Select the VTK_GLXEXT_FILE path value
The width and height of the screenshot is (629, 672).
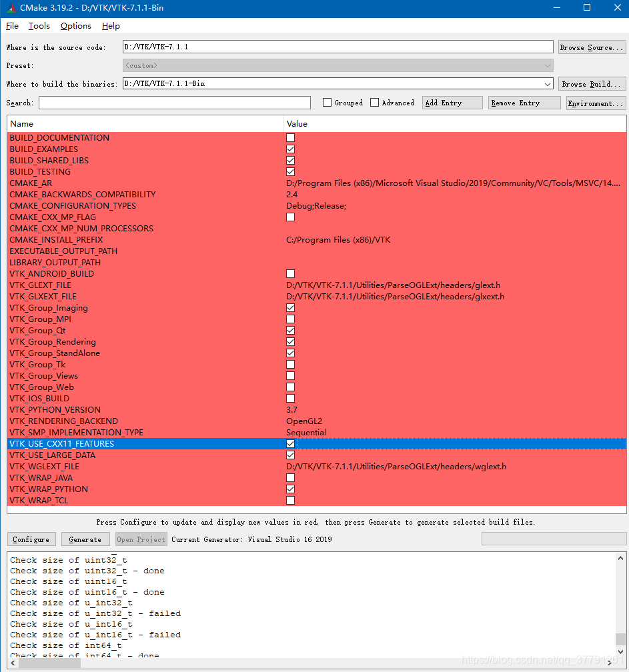point(396,297)
